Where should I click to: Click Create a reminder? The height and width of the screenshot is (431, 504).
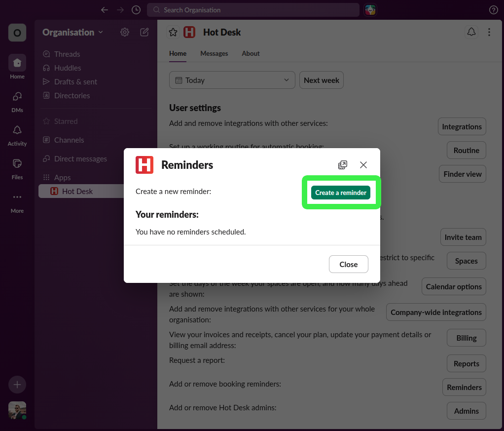[340, 193]
